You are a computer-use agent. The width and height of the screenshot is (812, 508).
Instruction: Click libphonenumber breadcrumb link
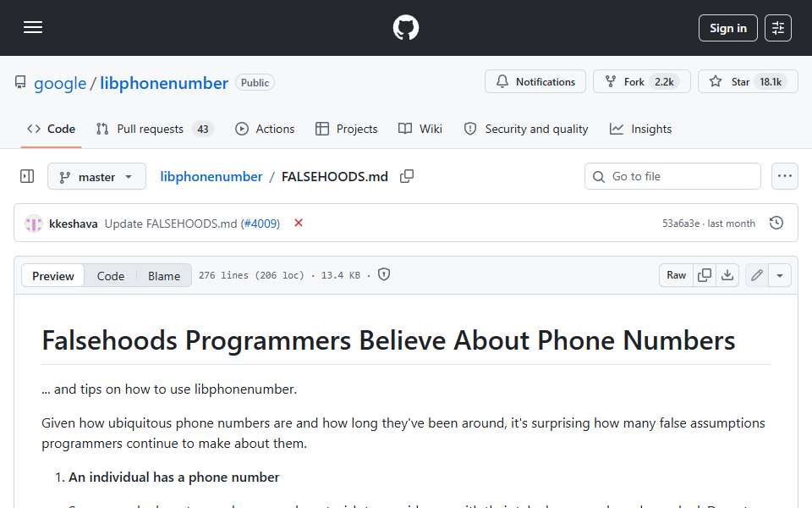(x=211, y=177)
